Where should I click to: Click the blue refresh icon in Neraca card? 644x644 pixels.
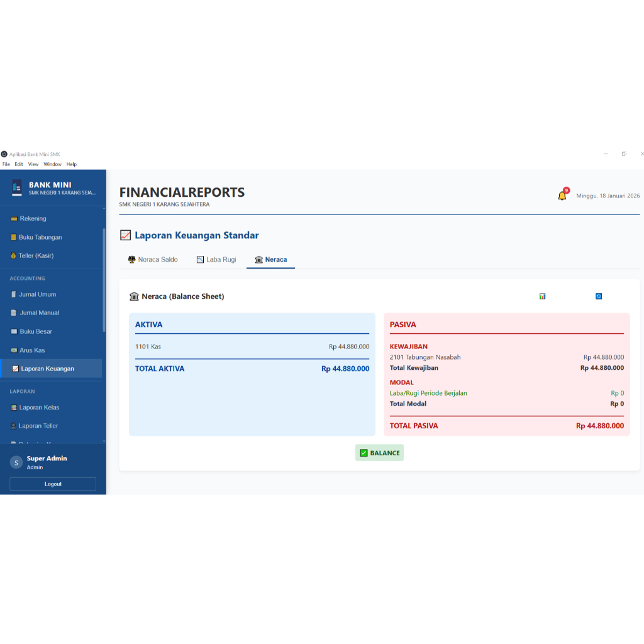(x=599, y=296)
